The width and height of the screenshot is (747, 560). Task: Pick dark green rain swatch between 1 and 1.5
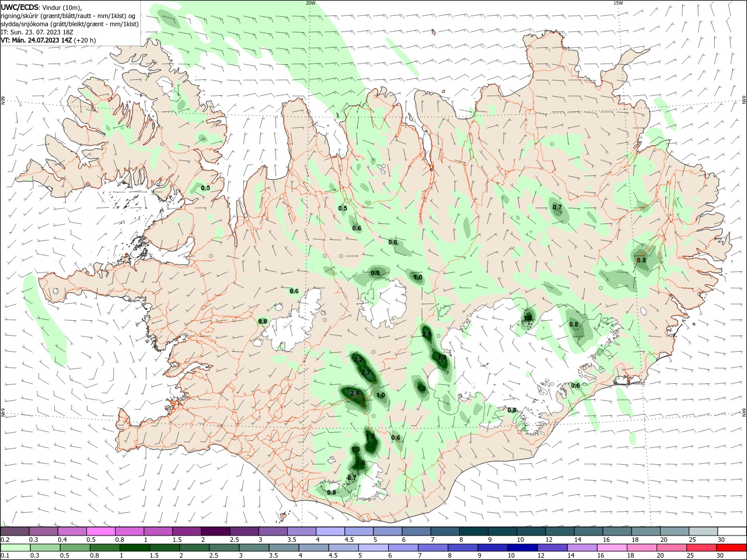coord(135,548)
